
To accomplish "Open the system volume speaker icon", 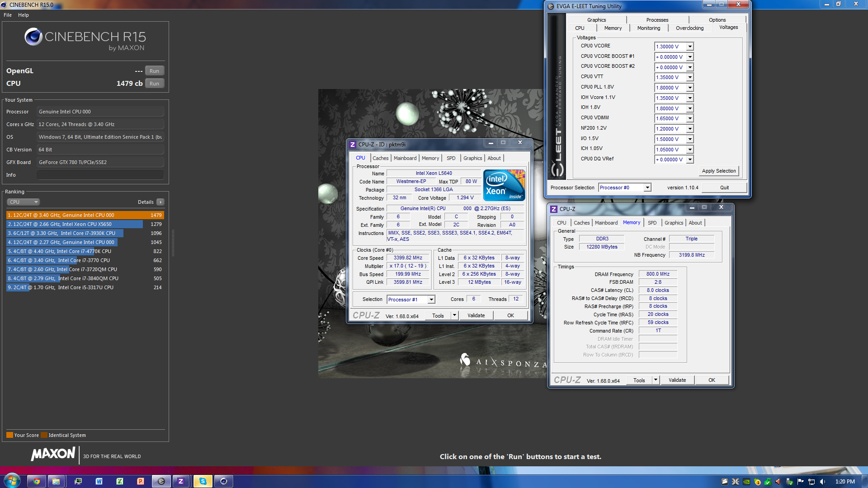I will (822, 482).
